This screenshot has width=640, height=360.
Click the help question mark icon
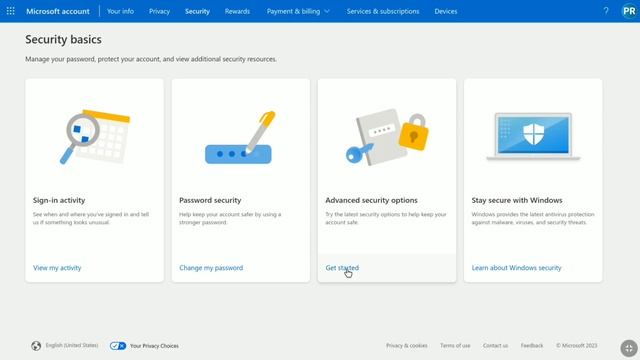click(x=606, y=11)
